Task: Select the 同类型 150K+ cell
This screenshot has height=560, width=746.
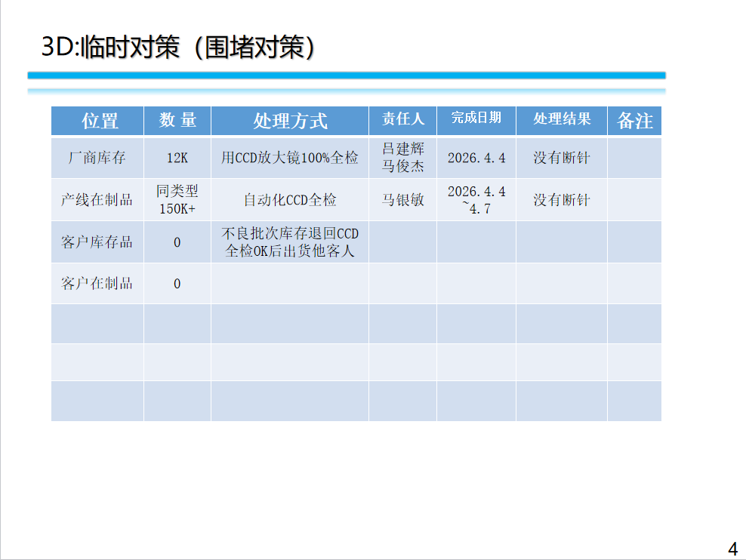Action: click(x=177, y=200)
